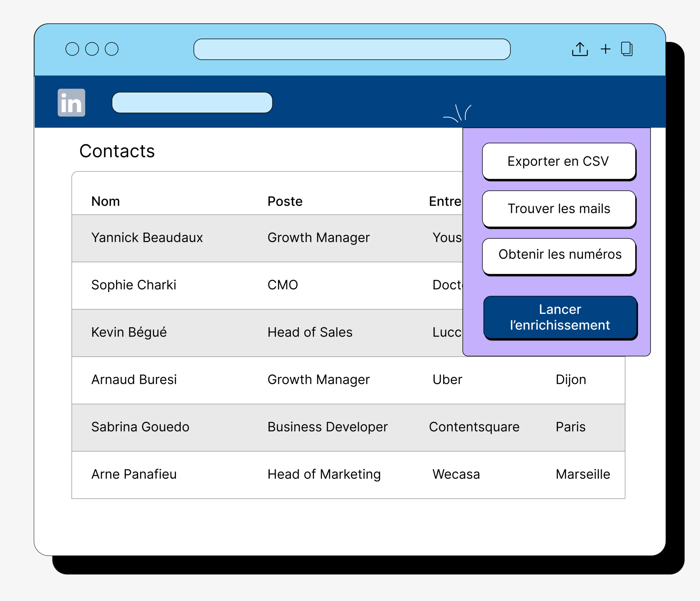
Task: Click the third browser window circle
Action: 112,49
